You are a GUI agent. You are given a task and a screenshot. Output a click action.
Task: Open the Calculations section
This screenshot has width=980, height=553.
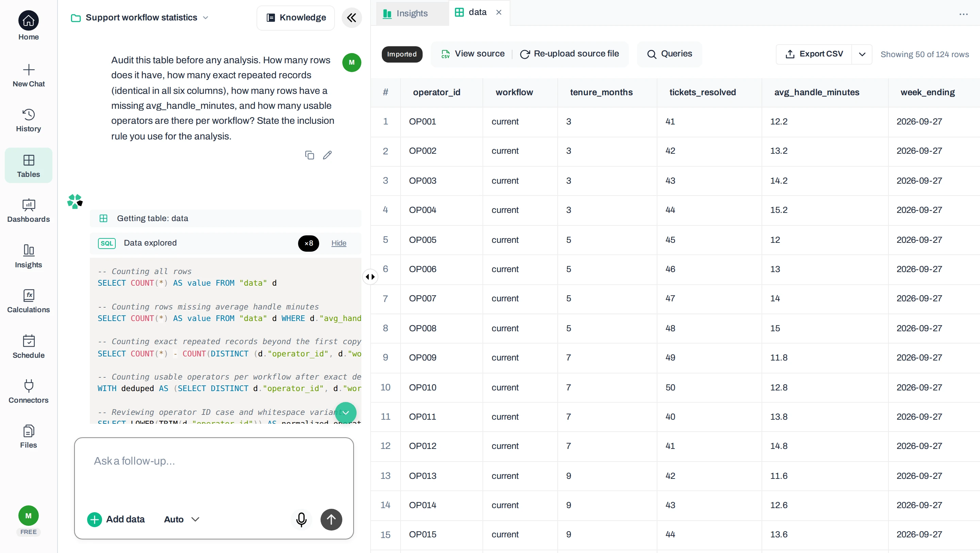click(29, 301)
